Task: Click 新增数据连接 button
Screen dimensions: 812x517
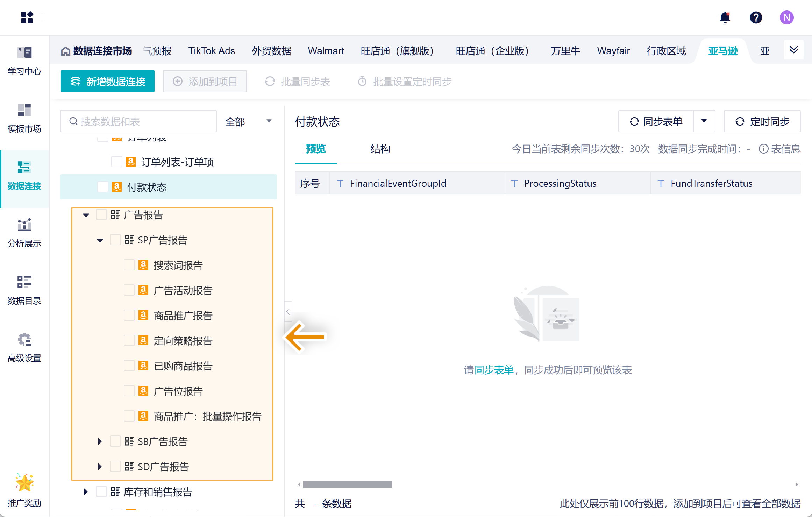Action: click(108, 81)
